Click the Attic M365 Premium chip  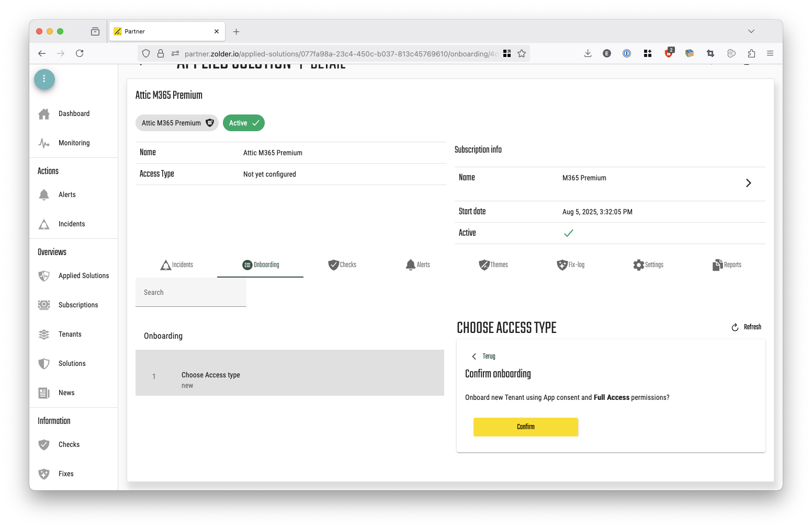point(177,123)
